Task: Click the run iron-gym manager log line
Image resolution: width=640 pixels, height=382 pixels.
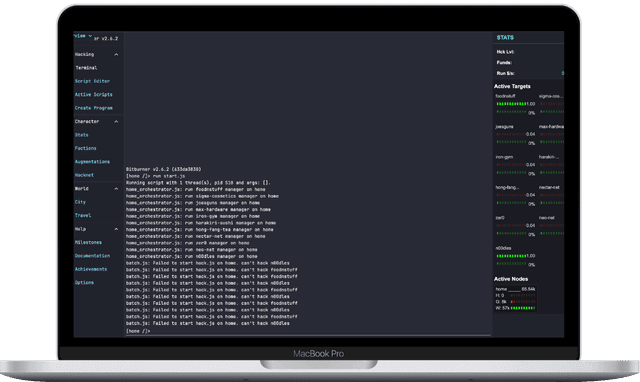Action: coord(193,216)
